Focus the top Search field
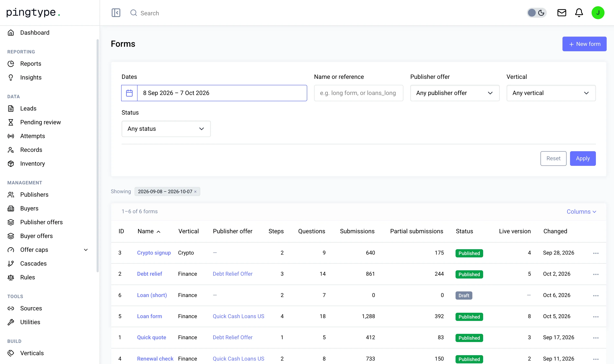 (149, 13)
